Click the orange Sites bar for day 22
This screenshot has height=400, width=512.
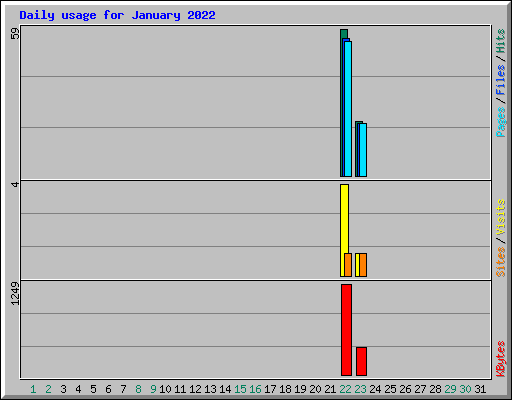click(x=348, y=265)
